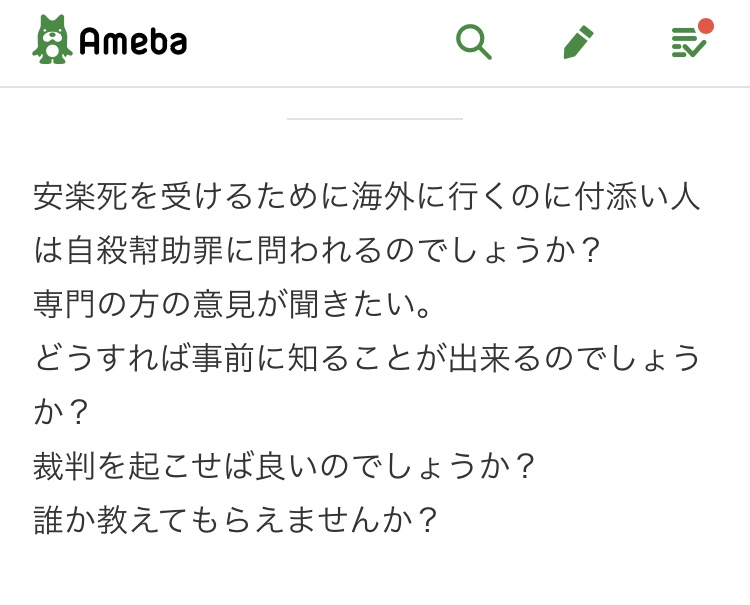Open the checklist notifications icon
The image size is (750, 605).
coord(687,43)
